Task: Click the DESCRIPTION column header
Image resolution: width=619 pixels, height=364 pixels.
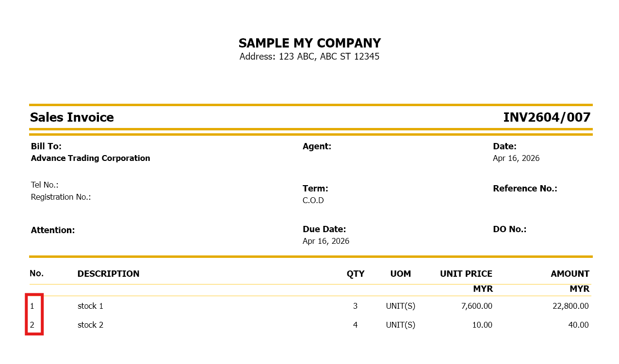Action: 108,274
